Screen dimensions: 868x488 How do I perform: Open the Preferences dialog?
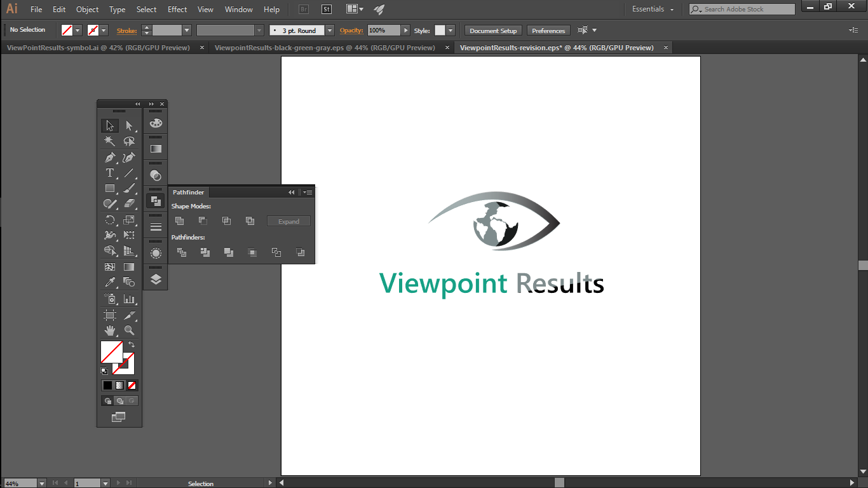(x=548, y=30)
